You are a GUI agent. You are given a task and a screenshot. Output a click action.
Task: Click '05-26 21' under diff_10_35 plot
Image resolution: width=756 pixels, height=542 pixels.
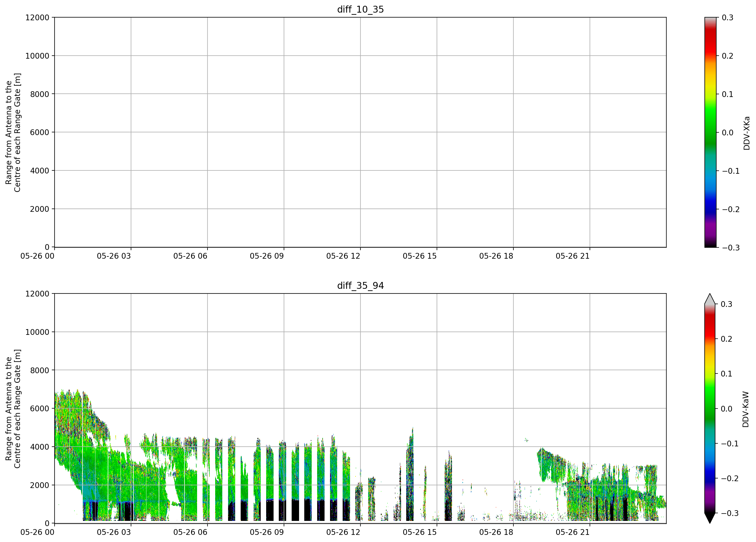[x=573, y=256]
